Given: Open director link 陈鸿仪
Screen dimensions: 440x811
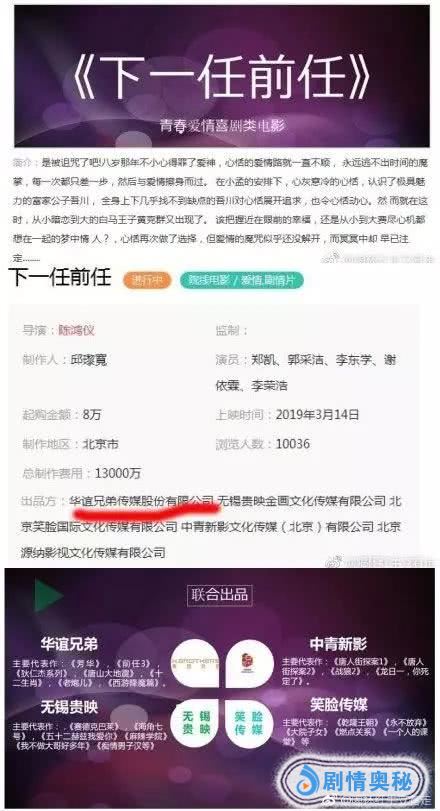Looking at the screenshot, I should tap(76, 330).
